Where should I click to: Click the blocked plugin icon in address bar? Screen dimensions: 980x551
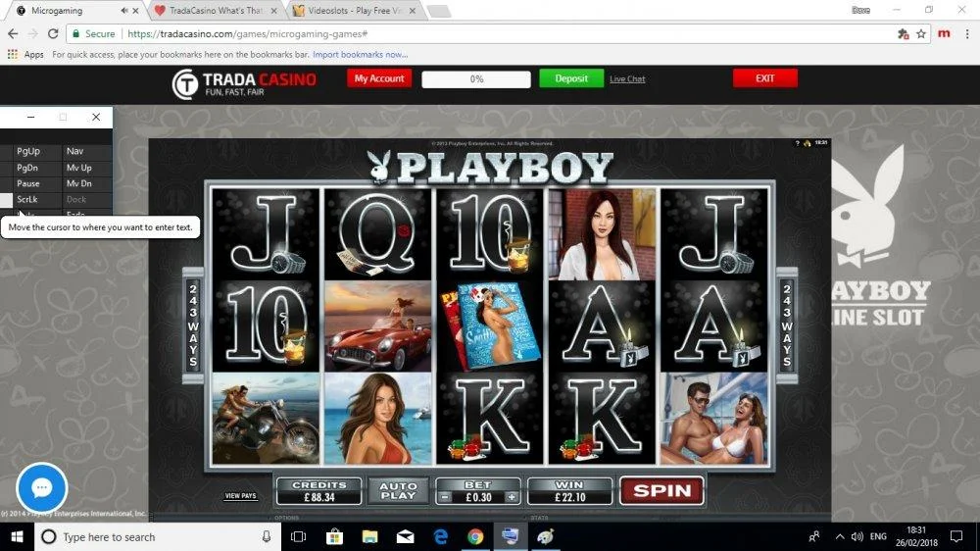[x=904, y=34]
